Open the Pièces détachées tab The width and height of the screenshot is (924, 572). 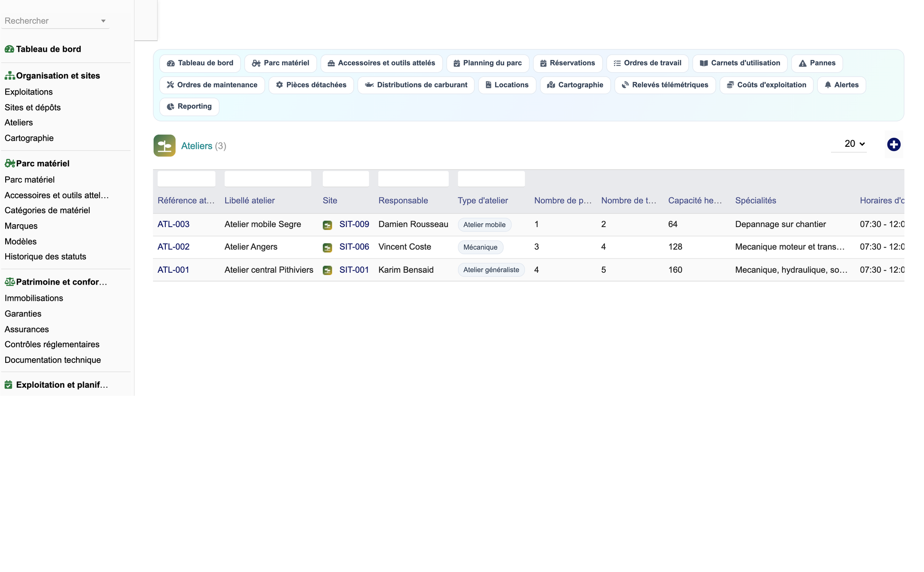click(311, 85)
